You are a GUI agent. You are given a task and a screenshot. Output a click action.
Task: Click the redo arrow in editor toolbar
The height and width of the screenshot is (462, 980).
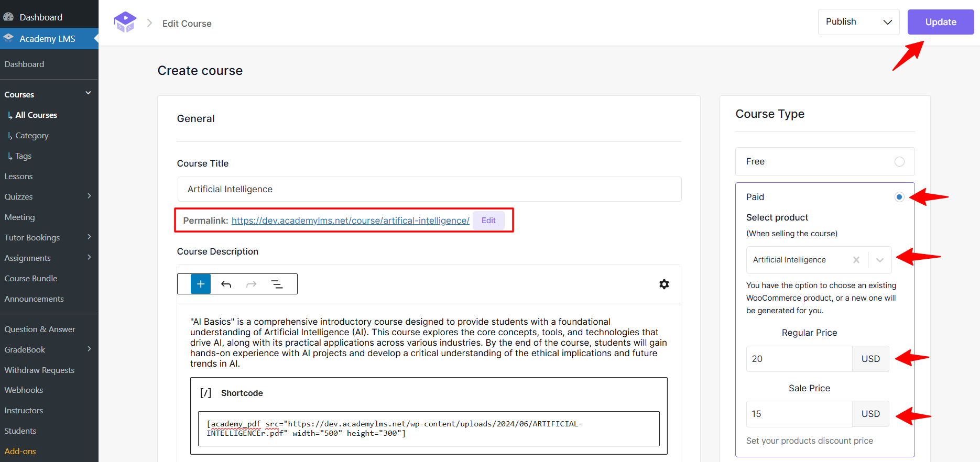pos(252,284)
